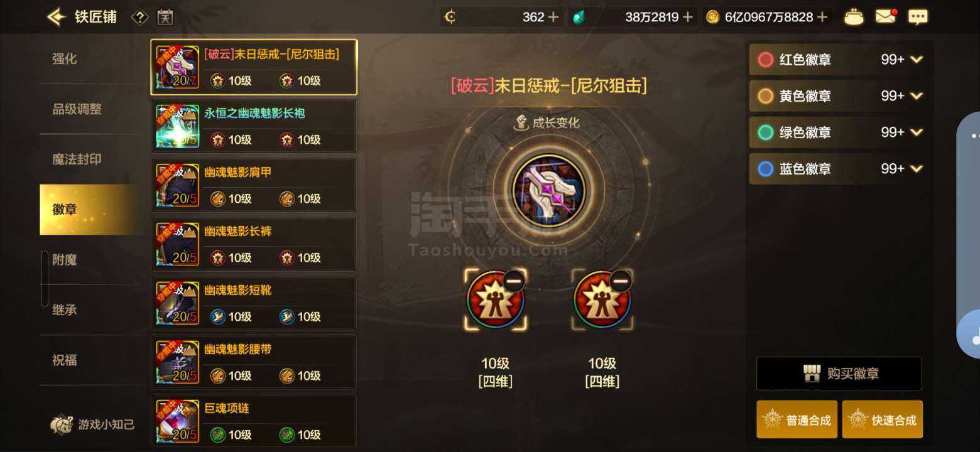Open the ship icon in the top bar
The width and height of the screenshot is (980, 452).
tap(853, 17)
